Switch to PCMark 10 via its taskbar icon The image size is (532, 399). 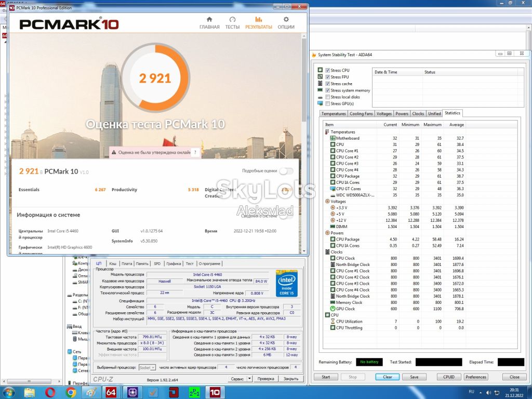click(215, 393)
